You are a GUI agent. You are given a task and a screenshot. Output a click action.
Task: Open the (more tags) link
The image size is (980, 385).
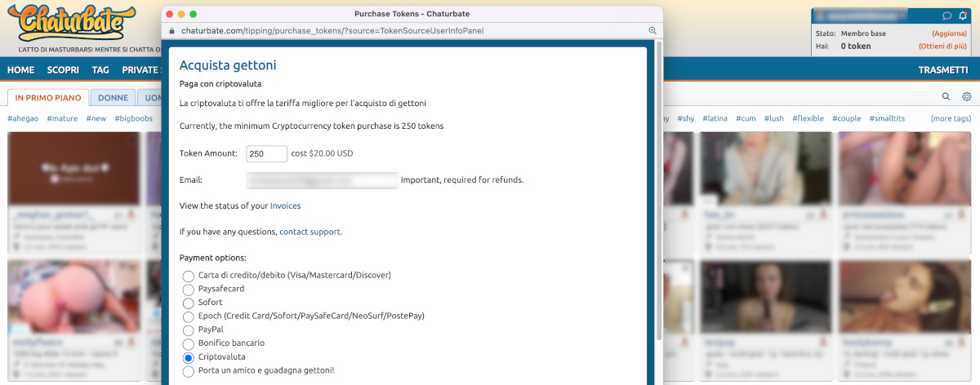pos(951,118)
